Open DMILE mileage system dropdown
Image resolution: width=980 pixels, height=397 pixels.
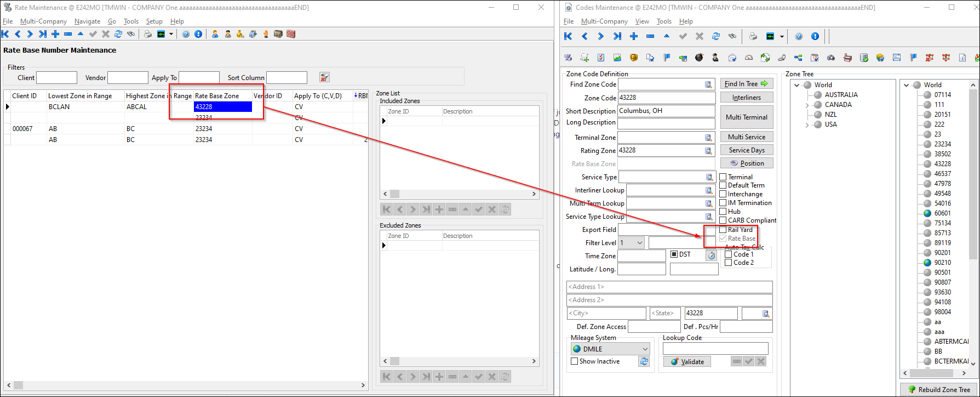tap(645, 349)
